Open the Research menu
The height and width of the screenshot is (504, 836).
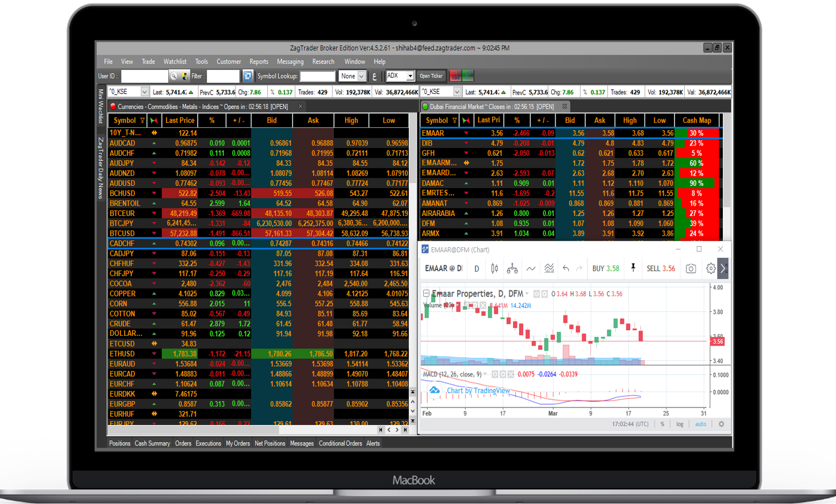coord(323,61)
